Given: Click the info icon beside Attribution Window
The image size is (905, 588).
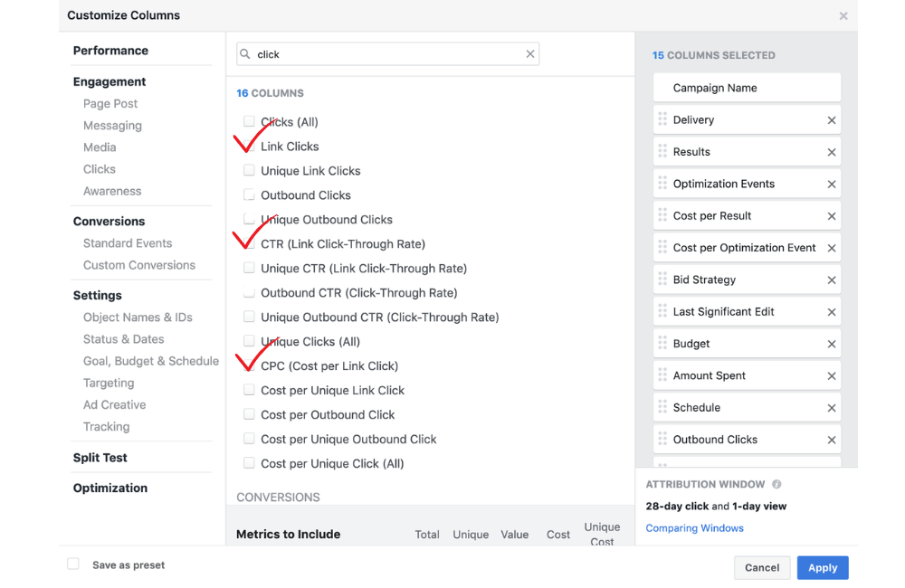Looking at the screenshot, I should tap(776, 484).
